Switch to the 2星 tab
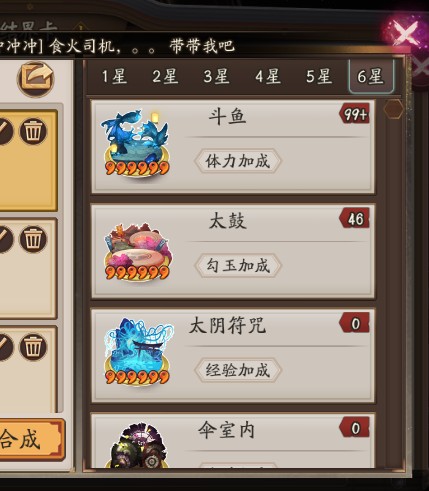 (x=165, y=77)
